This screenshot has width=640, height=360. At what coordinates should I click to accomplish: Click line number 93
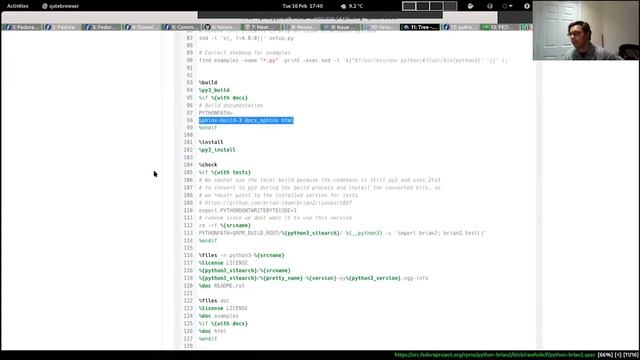[189, 82]
